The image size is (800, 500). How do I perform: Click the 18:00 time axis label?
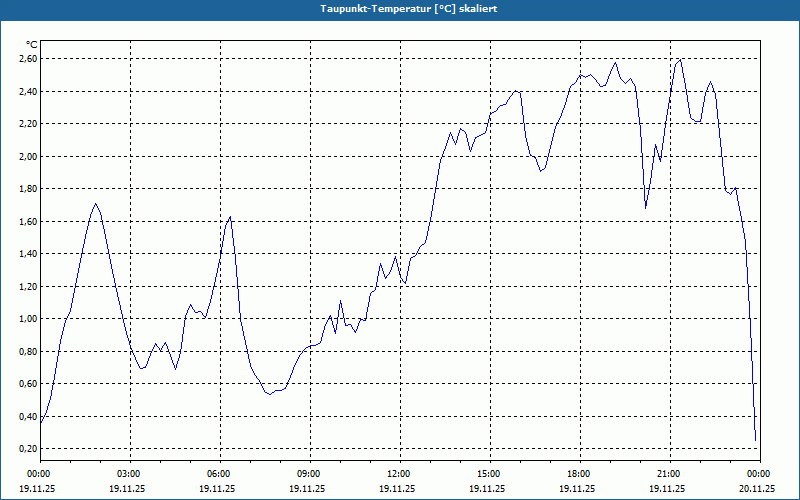point(577,474)
